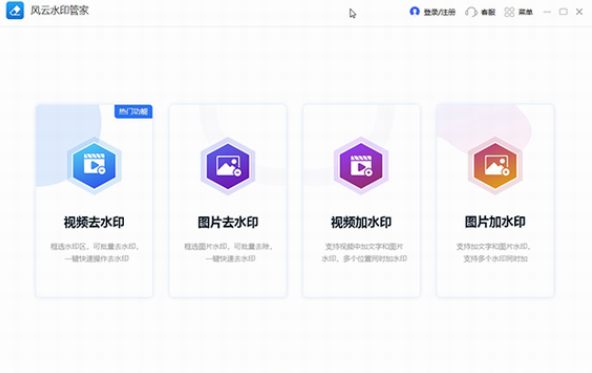
Task: Close the application window
Action: [579, 12]
